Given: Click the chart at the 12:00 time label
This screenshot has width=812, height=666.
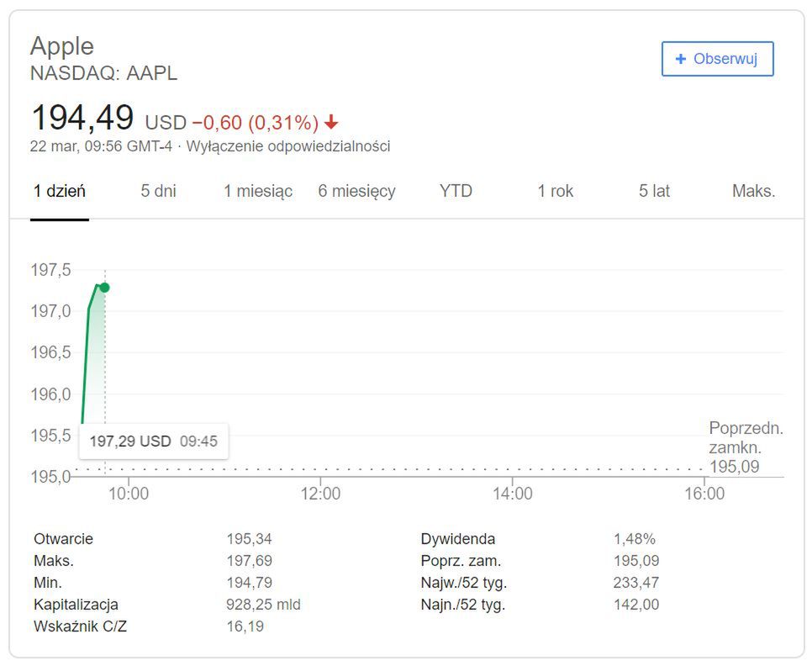Looking at the screenshot, I should [x=320, y=494].
